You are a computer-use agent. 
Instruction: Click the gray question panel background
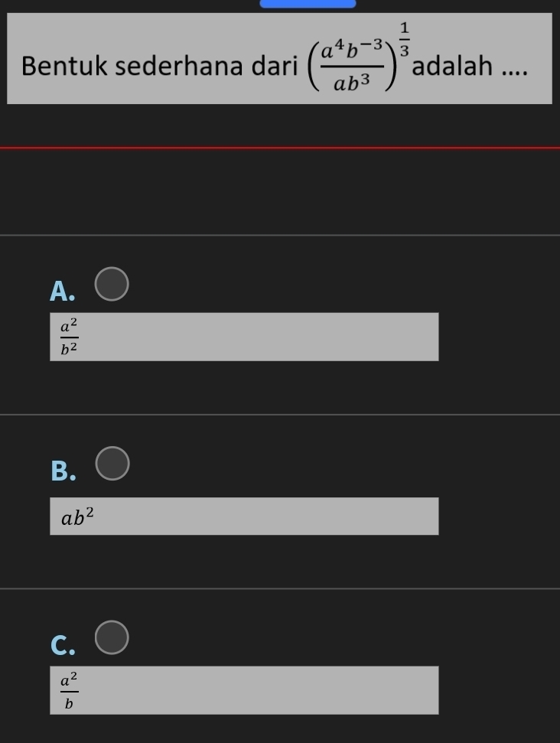(x=279, y=58)
